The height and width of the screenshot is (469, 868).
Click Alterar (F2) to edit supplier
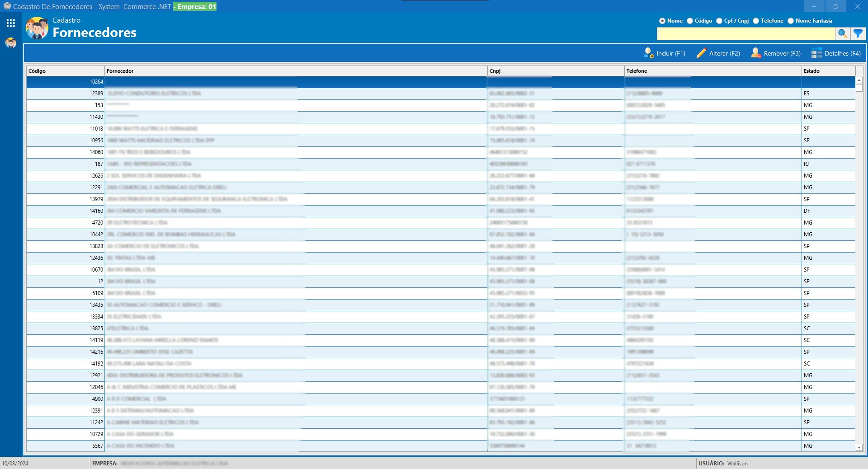[718, 53]
